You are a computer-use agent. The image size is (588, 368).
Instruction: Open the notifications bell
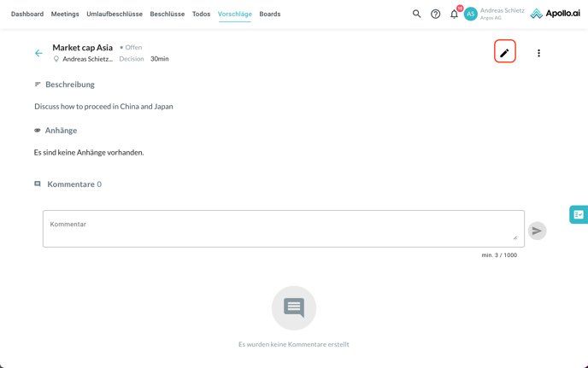455,14
